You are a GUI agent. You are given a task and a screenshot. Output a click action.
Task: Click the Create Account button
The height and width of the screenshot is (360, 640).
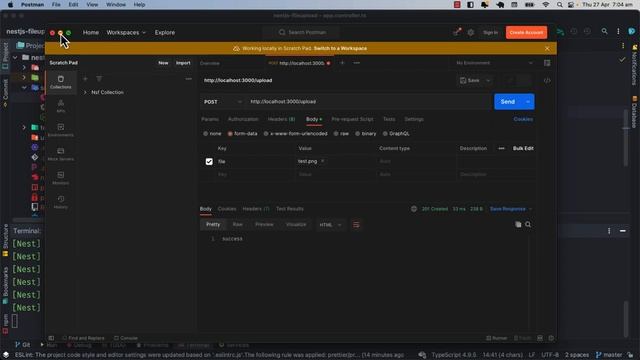[526, 32]
